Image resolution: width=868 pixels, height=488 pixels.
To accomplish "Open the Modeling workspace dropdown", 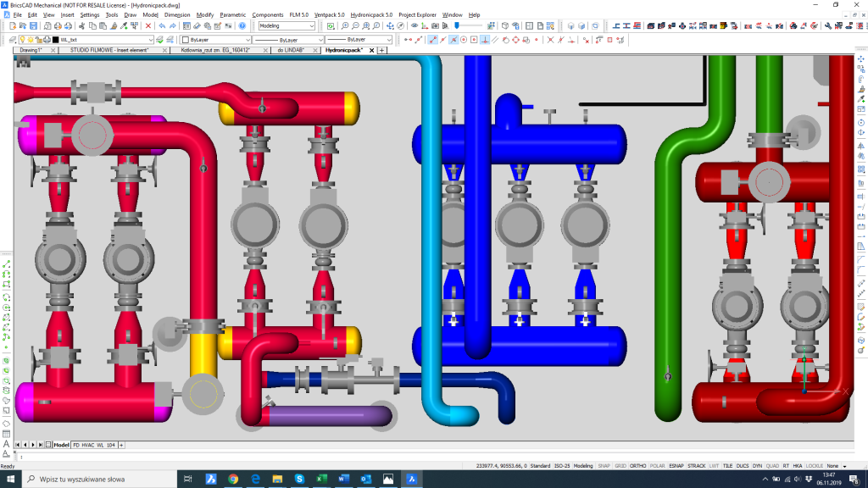I will (287, 26).
